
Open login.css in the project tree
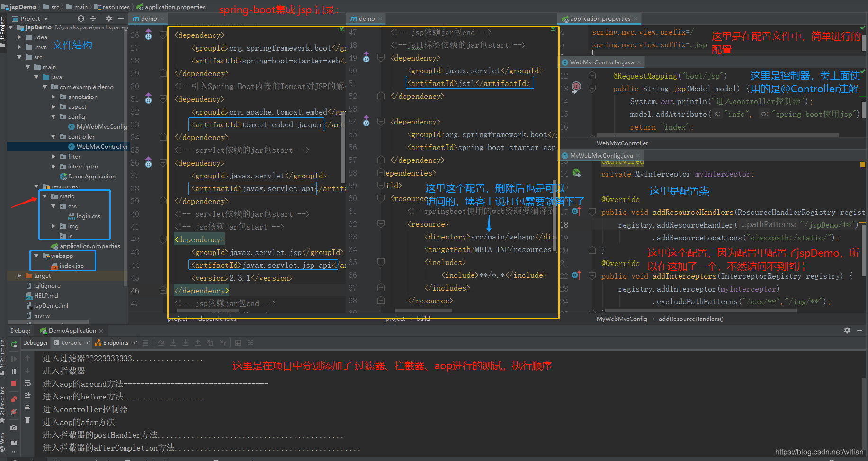85,216
